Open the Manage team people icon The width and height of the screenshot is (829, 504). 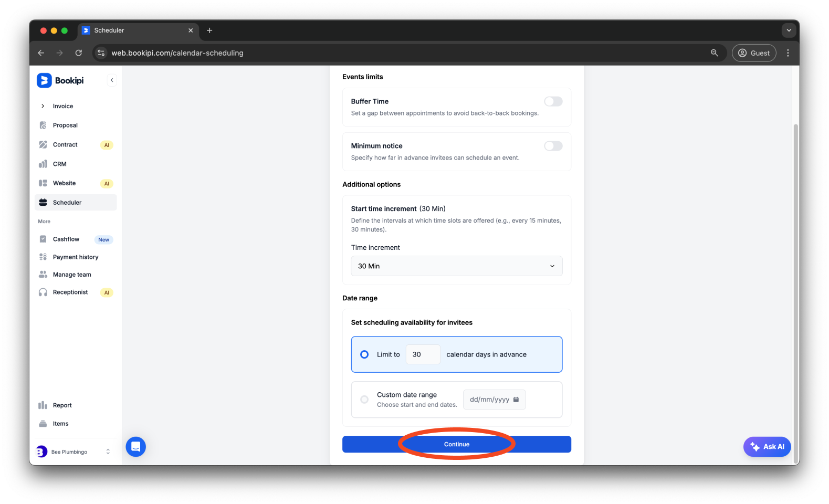click(x=43, y=275)
